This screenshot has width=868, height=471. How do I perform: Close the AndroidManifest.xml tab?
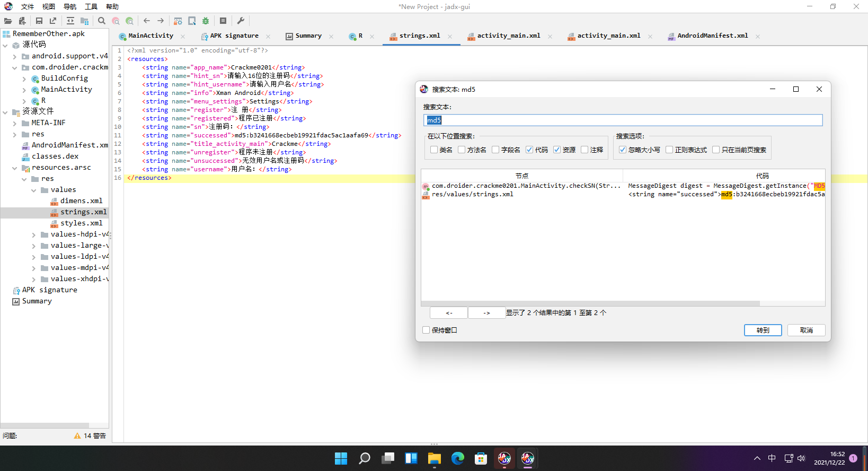pyautogui.click(x=758, y=37)
